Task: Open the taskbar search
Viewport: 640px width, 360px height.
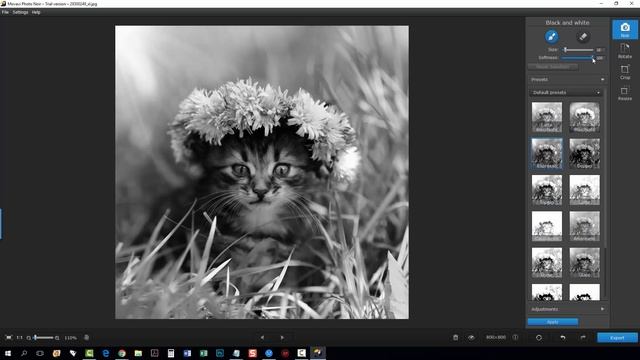Action: click(24, 353)
